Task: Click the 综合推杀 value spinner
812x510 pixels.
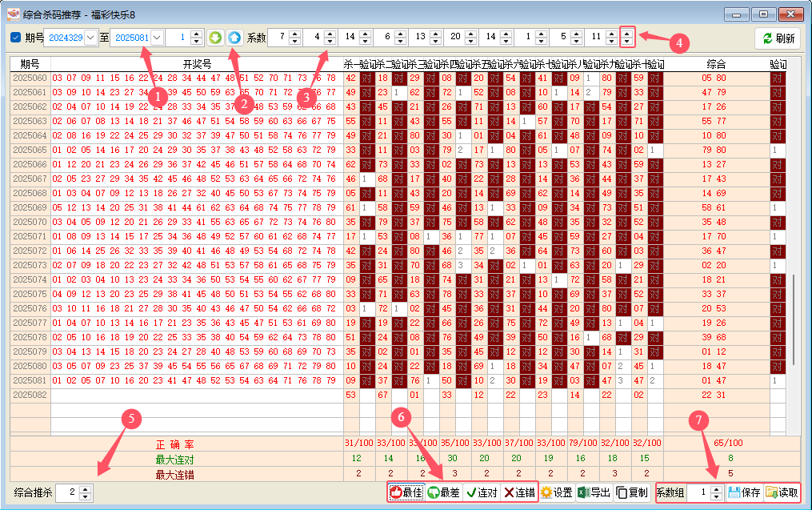Action: pos(86,492)
